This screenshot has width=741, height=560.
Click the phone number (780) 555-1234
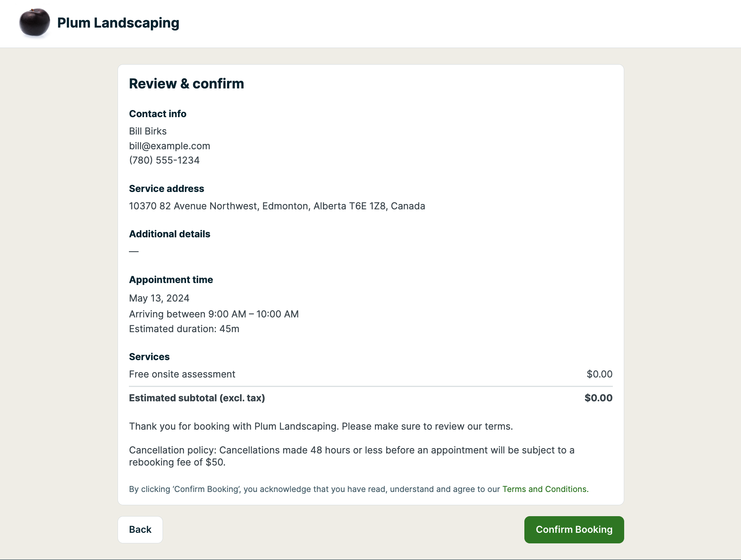[164, 160]
